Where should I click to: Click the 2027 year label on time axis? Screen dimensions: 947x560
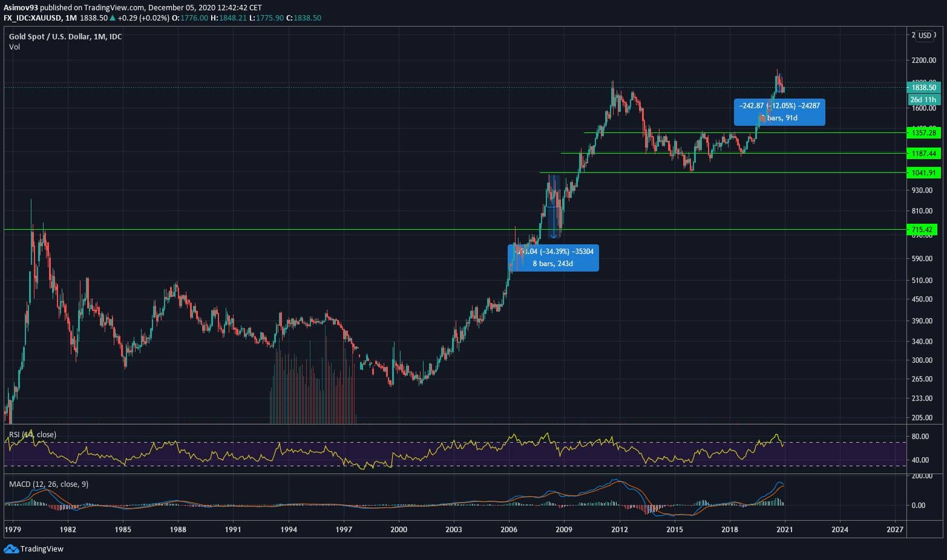895,530
